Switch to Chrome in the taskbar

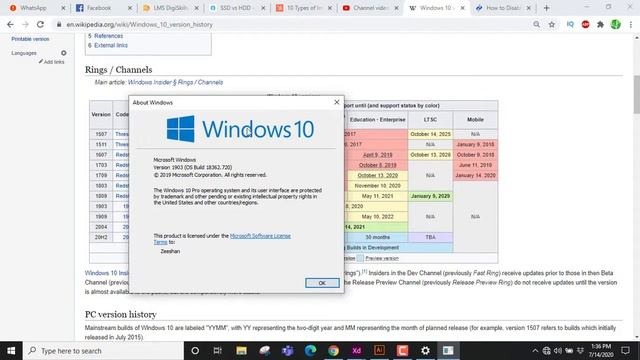pyautogui.click(x=333, y=351)
